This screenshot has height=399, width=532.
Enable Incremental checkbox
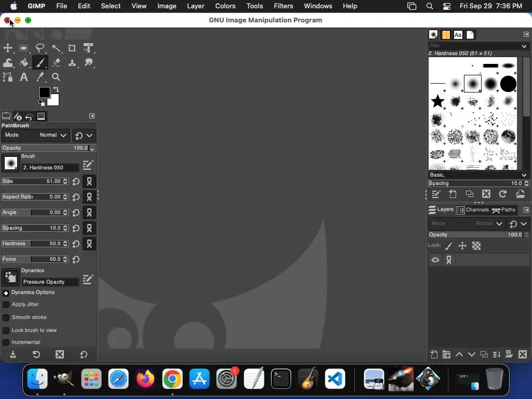coord(6,342)
